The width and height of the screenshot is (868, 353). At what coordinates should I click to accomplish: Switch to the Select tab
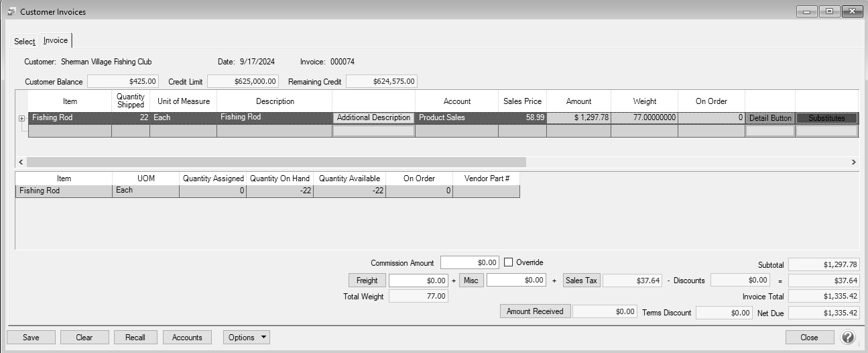25,42
